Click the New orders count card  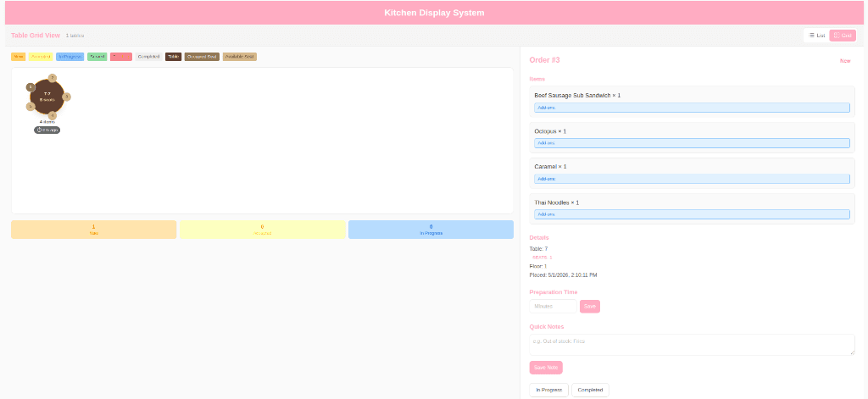[93, 230]
